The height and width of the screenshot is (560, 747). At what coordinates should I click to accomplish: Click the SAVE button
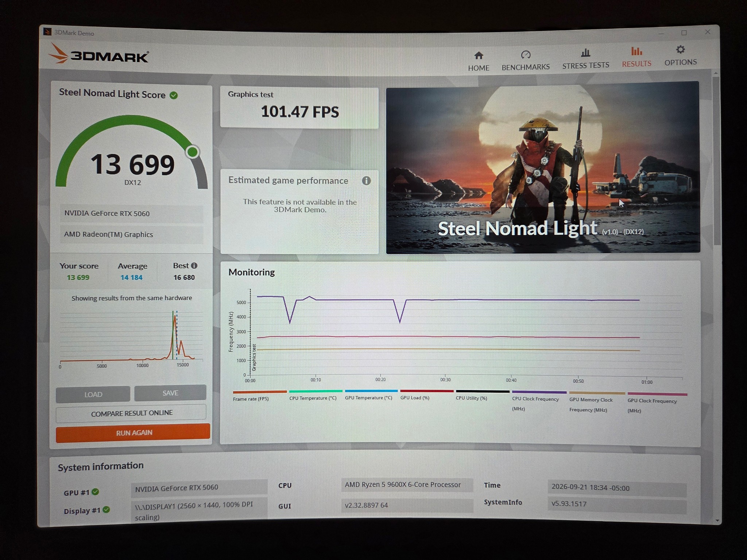[x=170, y=393]
